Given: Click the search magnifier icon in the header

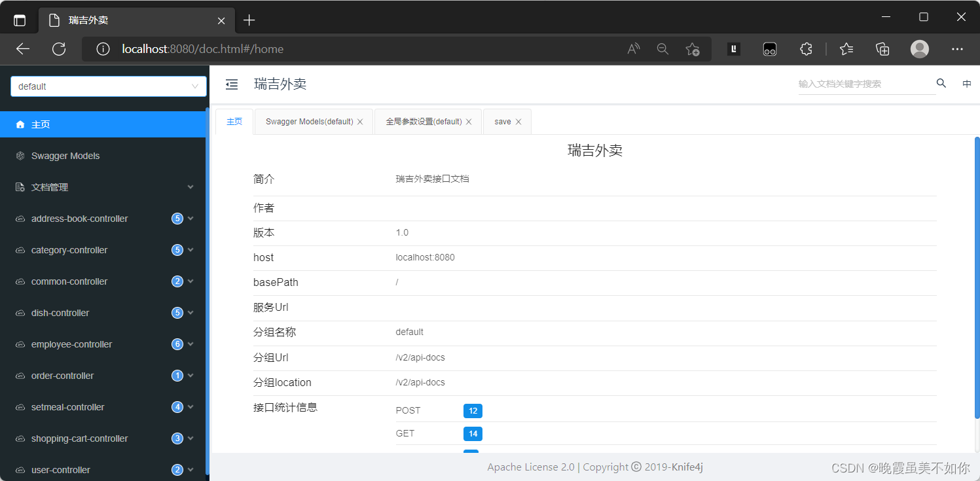Looking at the screenshot, I should [941, 83].
